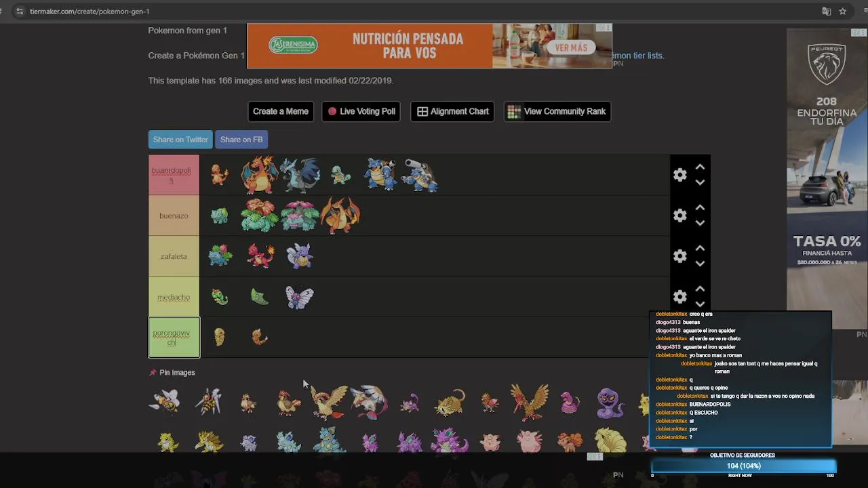Open settings gear for buenazo tier
The height and width of the screenshot is (488, 868).
[x=679, y=216]
